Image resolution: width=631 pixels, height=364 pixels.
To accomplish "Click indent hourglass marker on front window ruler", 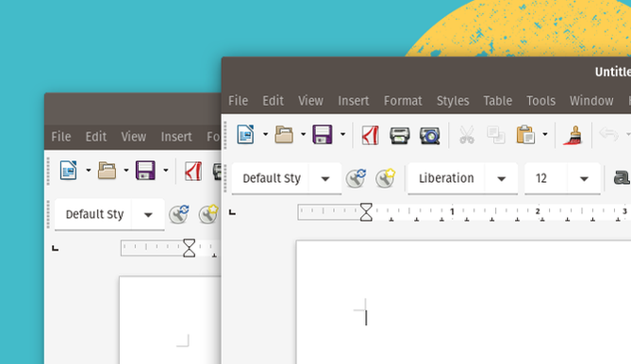I will point(366,212).
